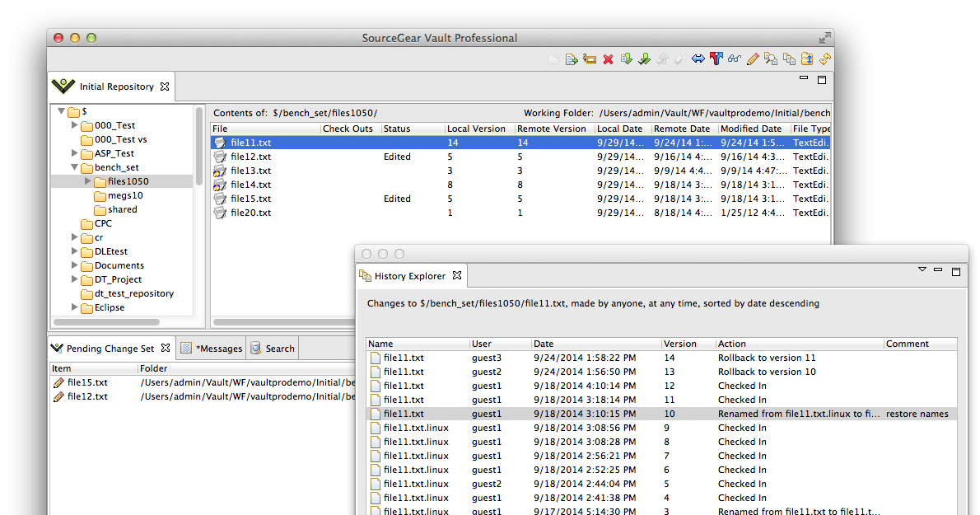980x515 pixels.
Task: Select the History Explorer tab
Action: [x=410, y=275]
